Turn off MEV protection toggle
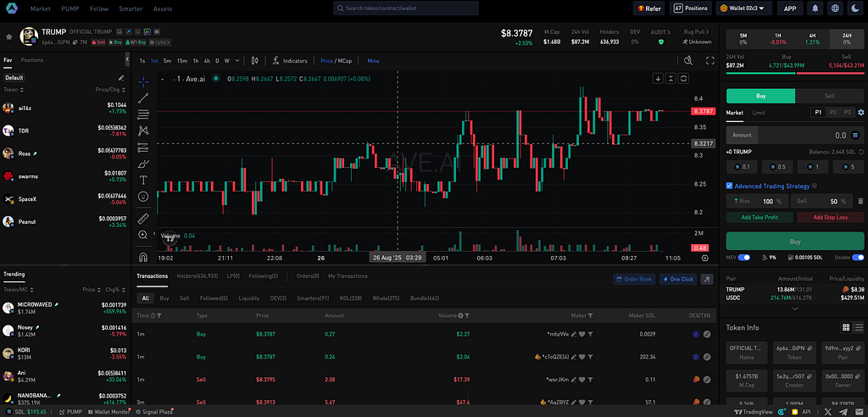Viewport: 868px width, 417px height. 743,257
